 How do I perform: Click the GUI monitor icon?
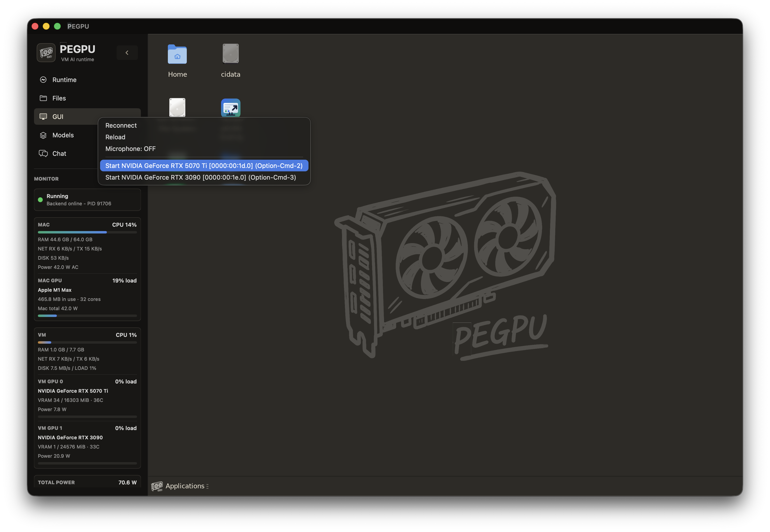(43, 117)
